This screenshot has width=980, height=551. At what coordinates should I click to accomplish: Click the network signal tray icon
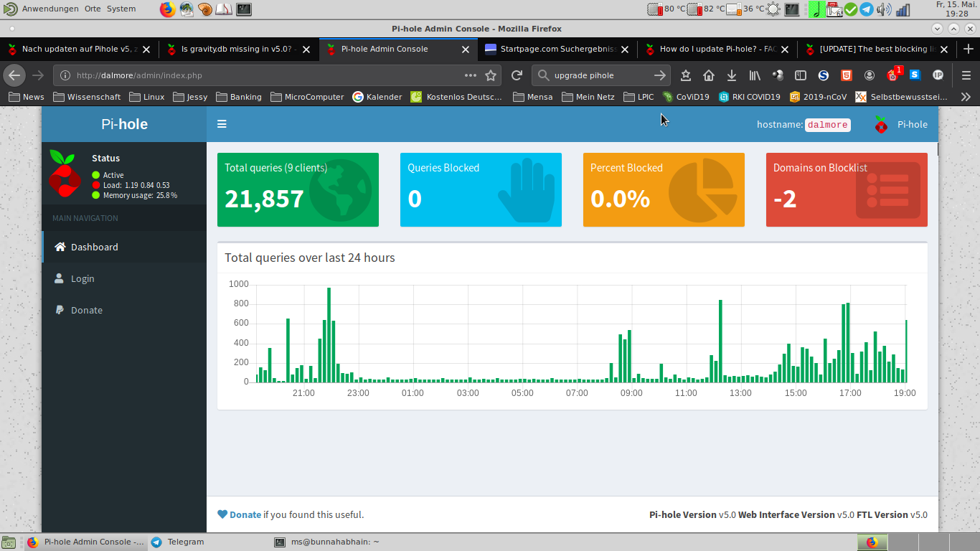click(903, 9)
